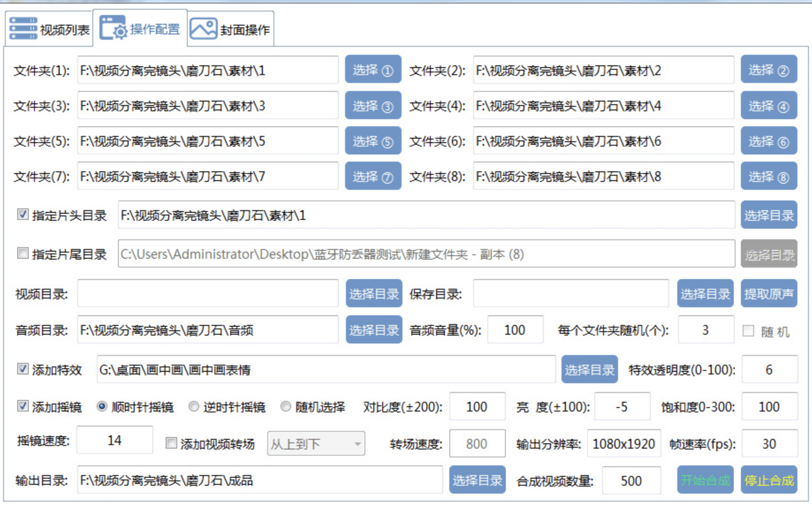Toggle the 添加特效 checkbox
Image resolution: width=812 pixels, height=506 pixels.
pyautogui.click(x=23, y=369)
